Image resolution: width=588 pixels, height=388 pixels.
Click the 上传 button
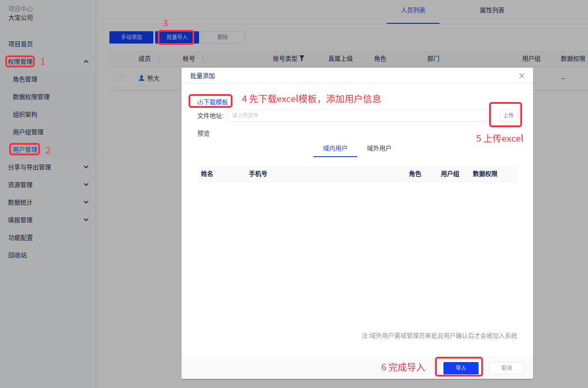pyautogui.click(x=508, y=115)
